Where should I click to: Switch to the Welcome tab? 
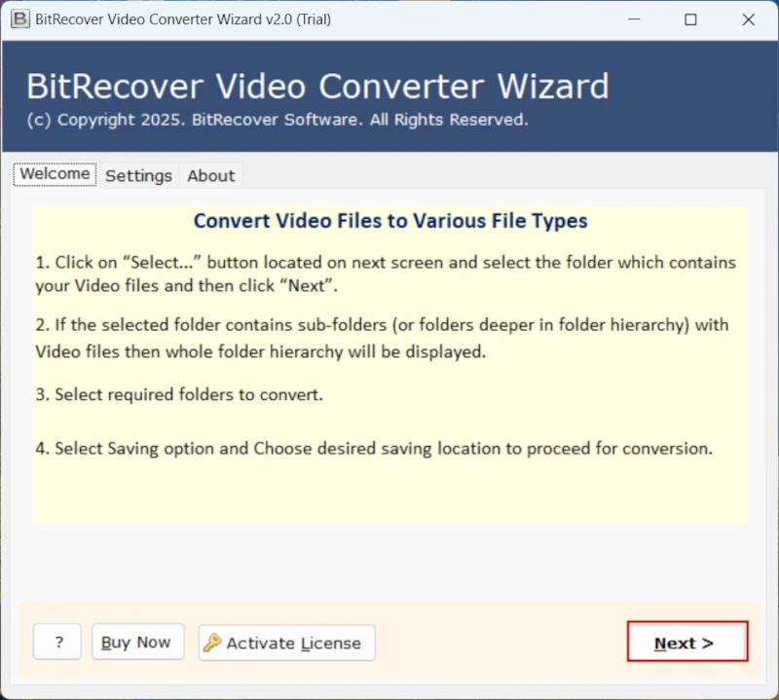pyautogui.click(x=55, y=174)
